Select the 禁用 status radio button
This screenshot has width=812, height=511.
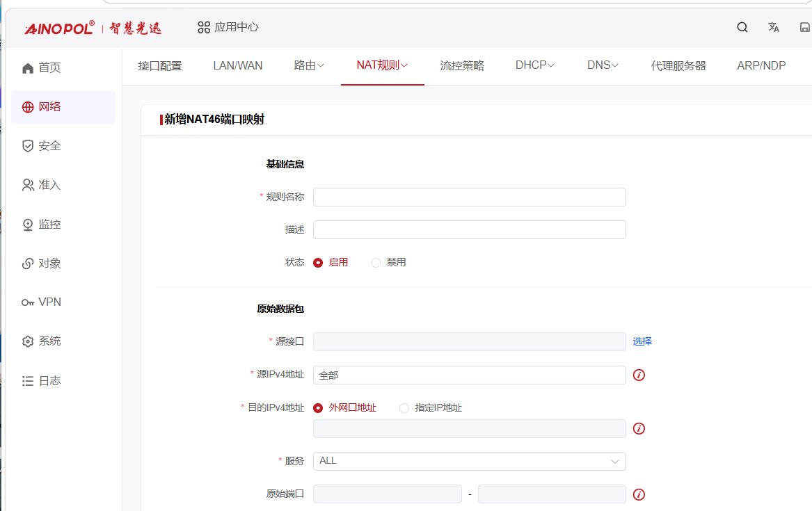tap(376, 263)
